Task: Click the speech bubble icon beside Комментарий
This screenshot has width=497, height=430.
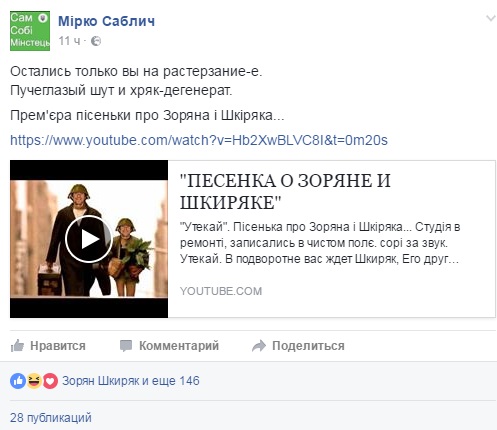Action: coord(126,346)
